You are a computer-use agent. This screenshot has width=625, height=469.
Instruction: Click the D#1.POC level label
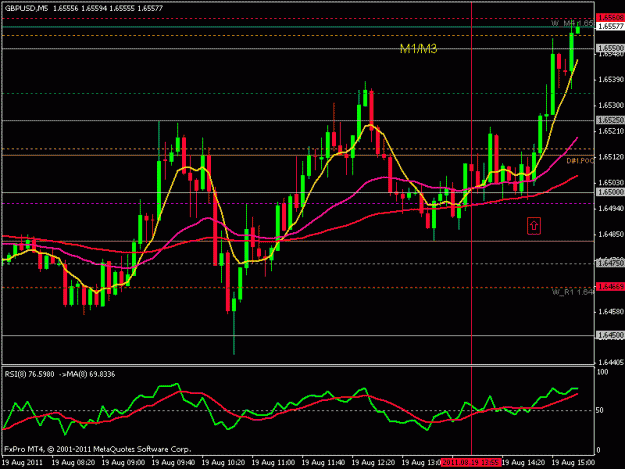(x=580, y=161)
